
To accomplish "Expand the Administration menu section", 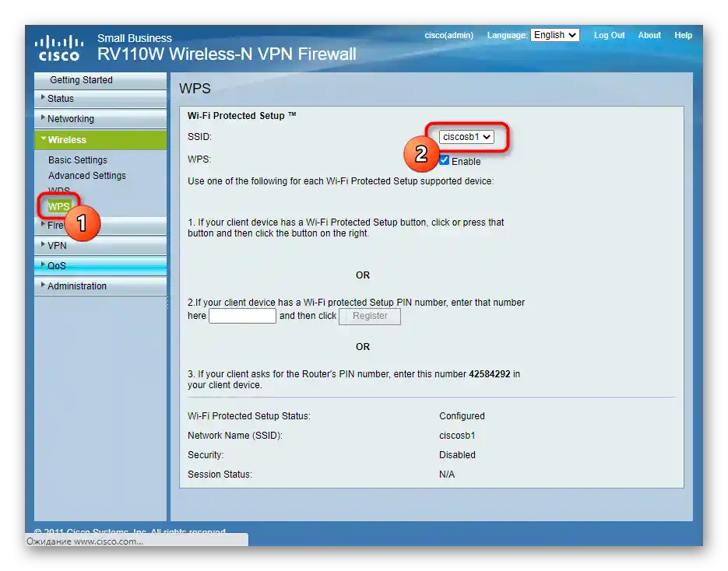I will pos(100,286).
